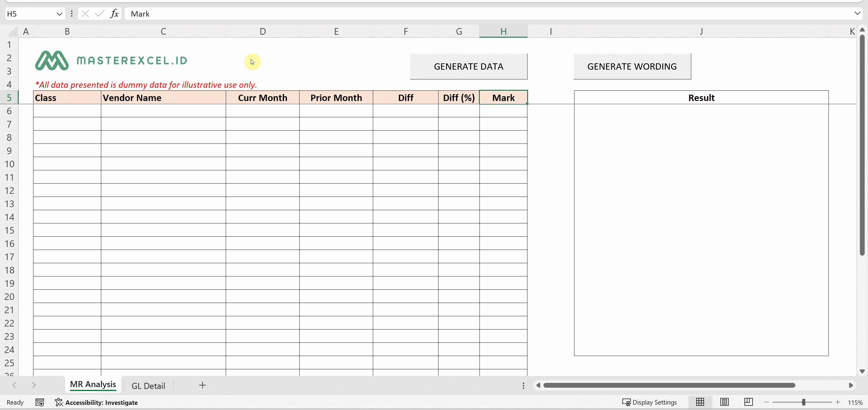868x410 pixels.
Task: Select the MR Analysis sheet tab
Action: tap(93, 384)
